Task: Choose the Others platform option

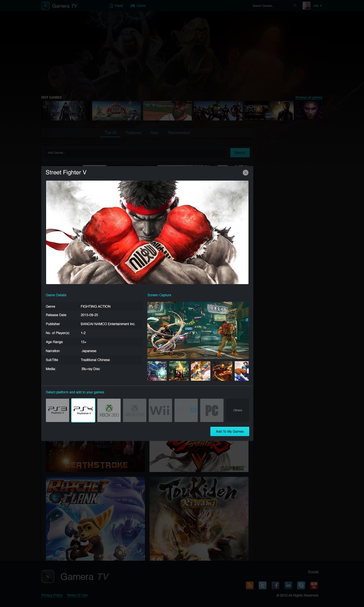Action: point(237,410)
